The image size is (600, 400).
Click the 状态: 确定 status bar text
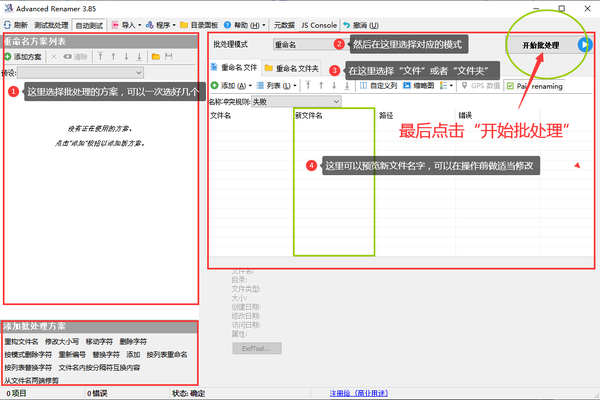pyautogui.click(x=188, y=393)
